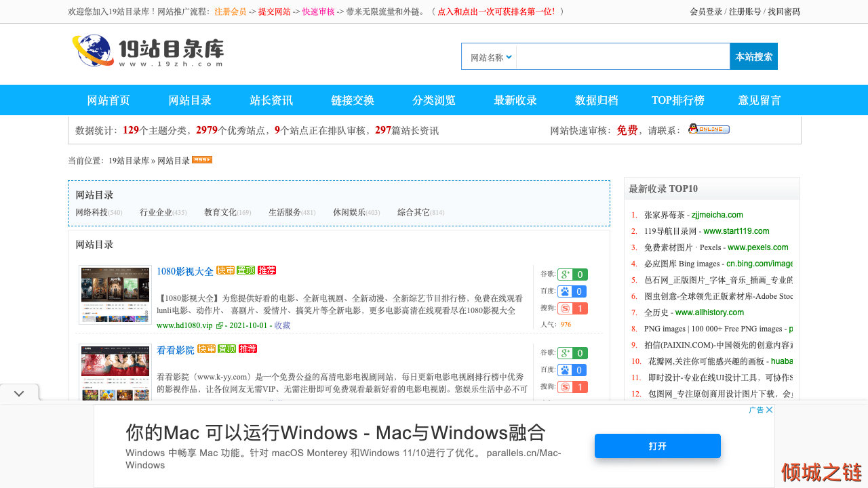Click the 广告 ad info label

757,410
